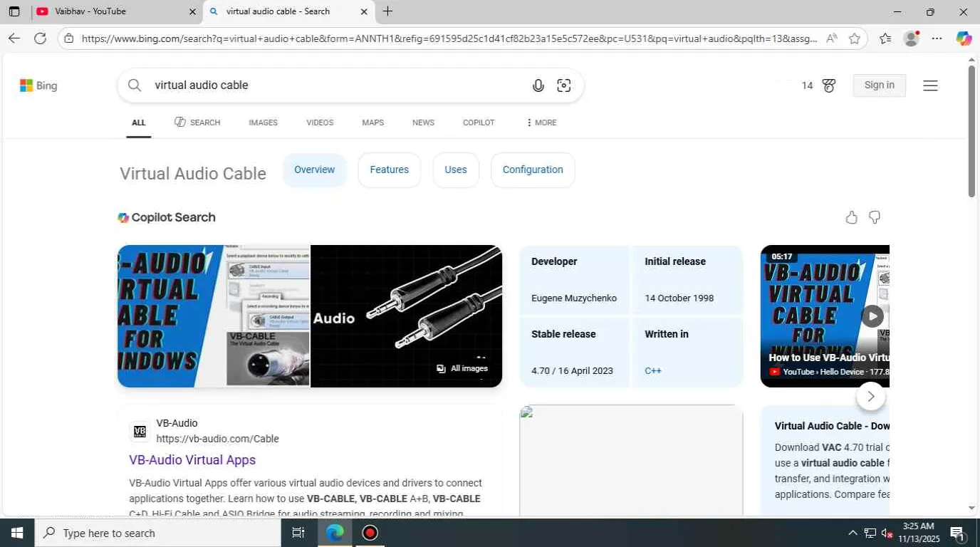Switch to NEWS results
Viewport: 980px width, 547px height.
point(423,123)
